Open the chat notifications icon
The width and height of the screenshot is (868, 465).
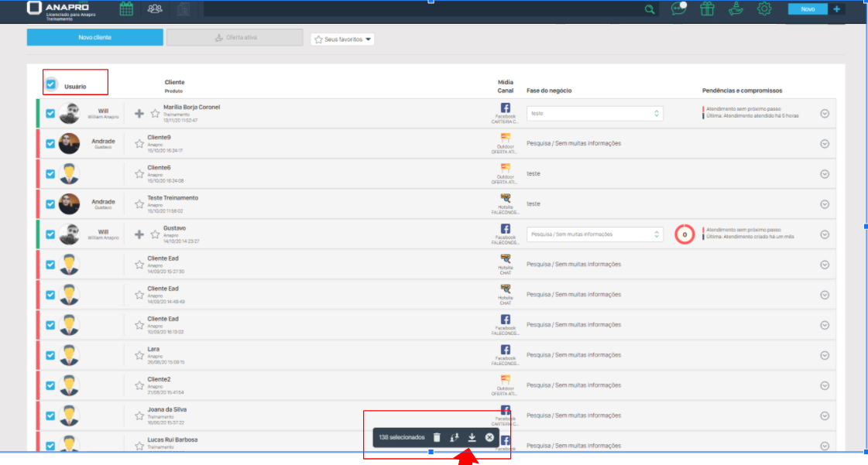coord(678,9)
